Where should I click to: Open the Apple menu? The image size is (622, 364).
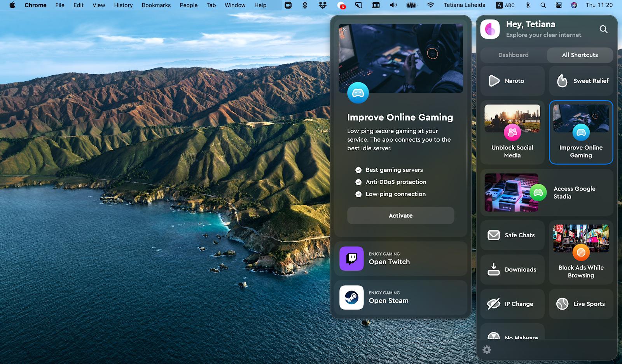12,5
